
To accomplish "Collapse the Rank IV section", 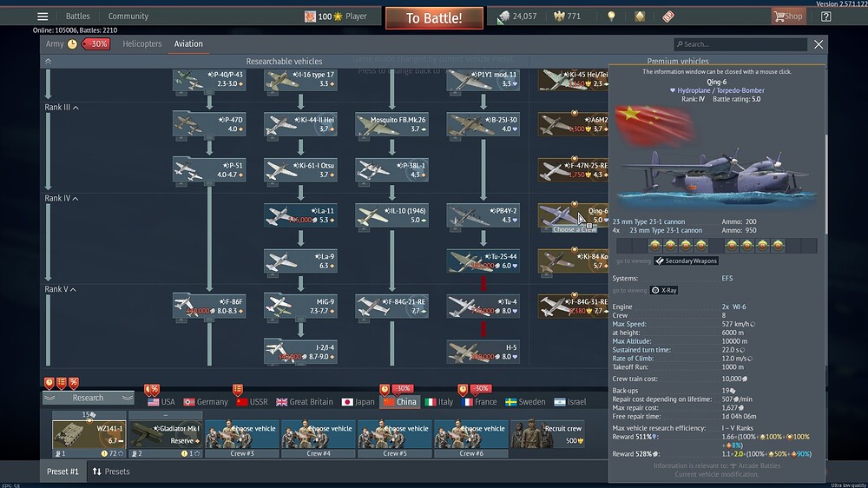I will pos(62,198).
